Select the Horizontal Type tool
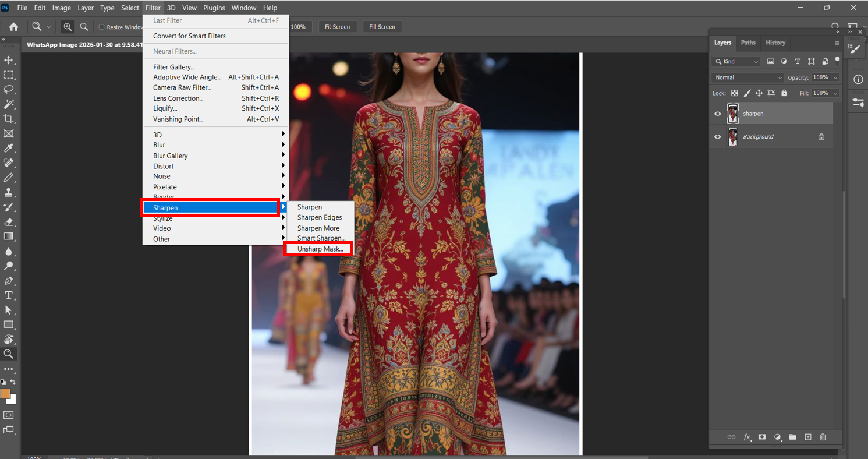The image size is (868, 459). coord(9,295)
